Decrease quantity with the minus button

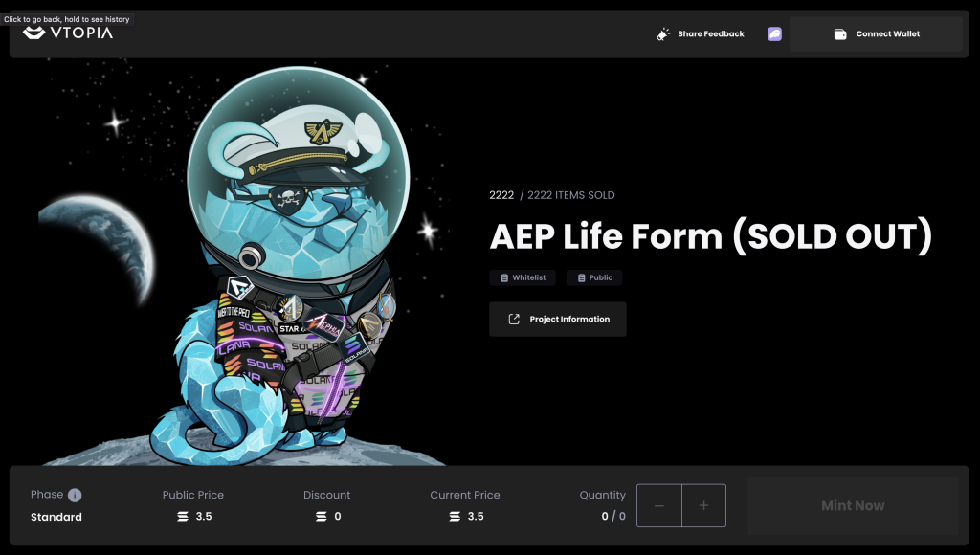tap(658, 505)
